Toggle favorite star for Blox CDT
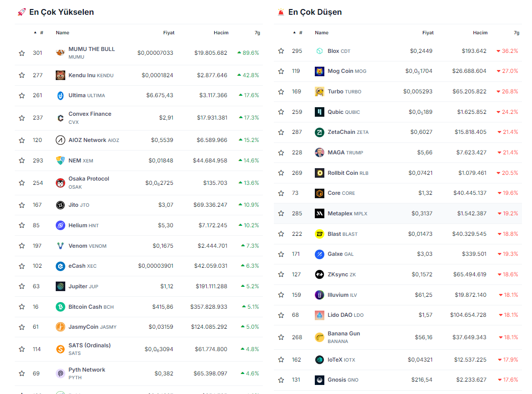This screenshot has height=394, width=532. 281,51
